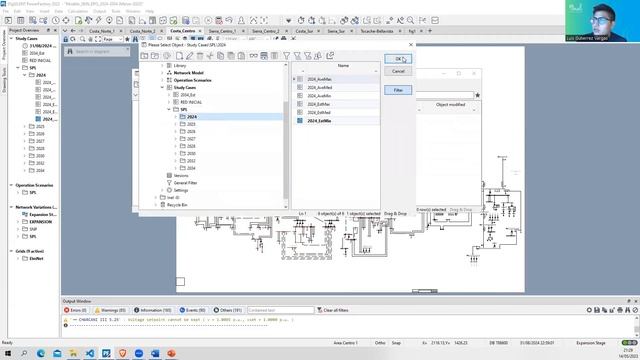This screenshot has width=640, height=360.
Task: Collapse Study Cases node in dialog tree
Action: 162,87
